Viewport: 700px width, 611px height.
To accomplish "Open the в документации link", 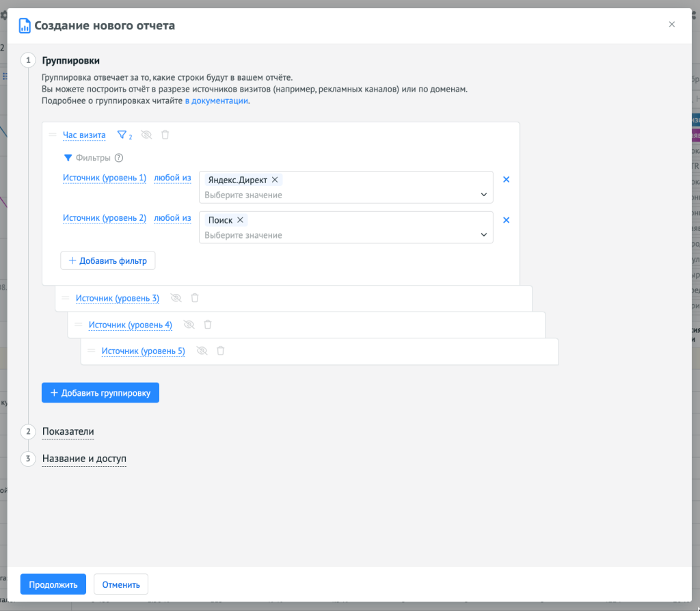I will tap(216, 101).
